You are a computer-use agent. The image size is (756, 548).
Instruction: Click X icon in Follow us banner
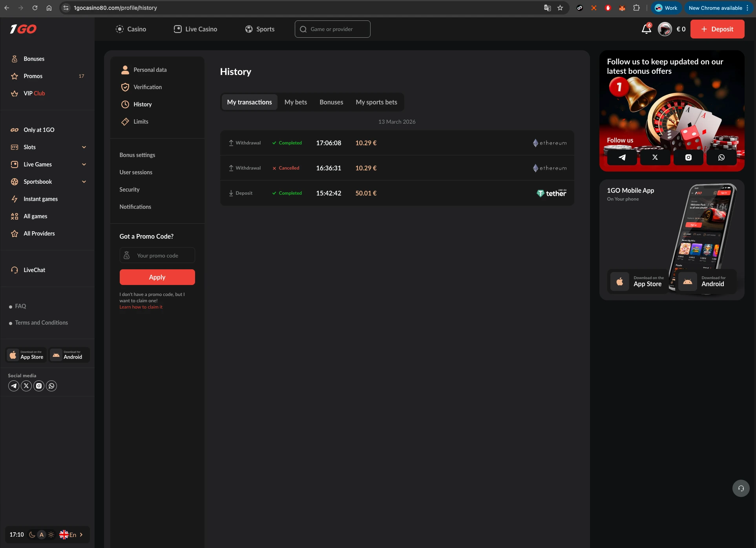(x=655, y=157)
